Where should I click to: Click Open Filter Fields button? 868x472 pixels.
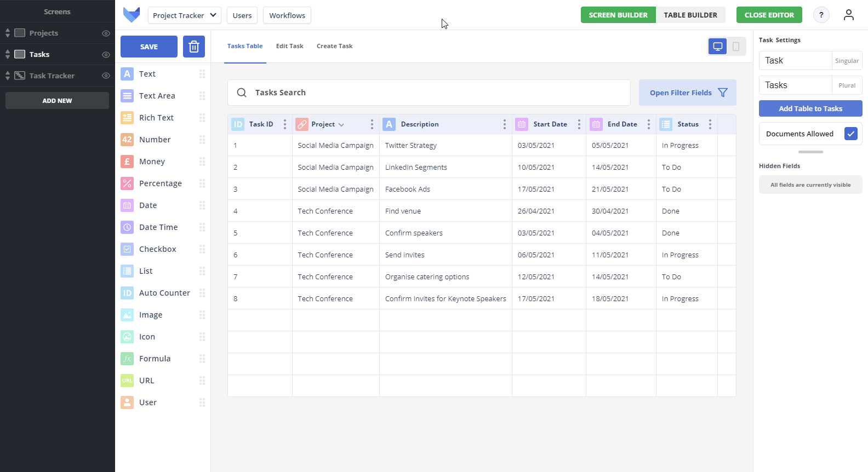[x=688, y=93]
